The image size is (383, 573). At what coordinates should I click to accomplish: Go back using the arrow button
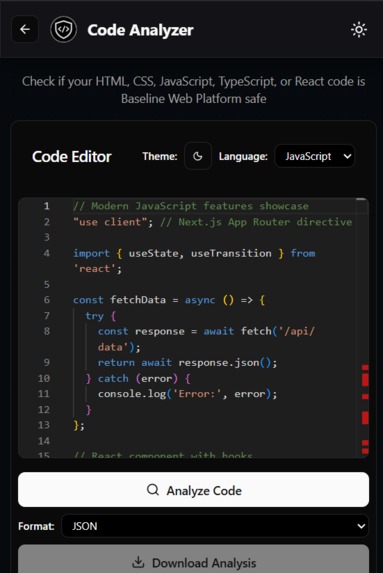25,29
